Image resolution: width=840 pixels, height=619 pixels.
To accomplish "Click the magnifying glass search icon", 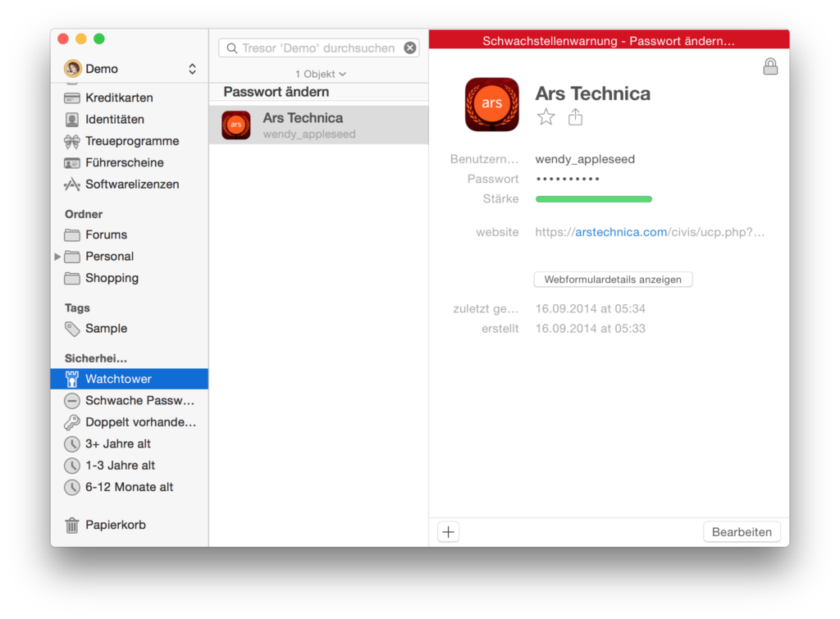I will click(232, 48).
